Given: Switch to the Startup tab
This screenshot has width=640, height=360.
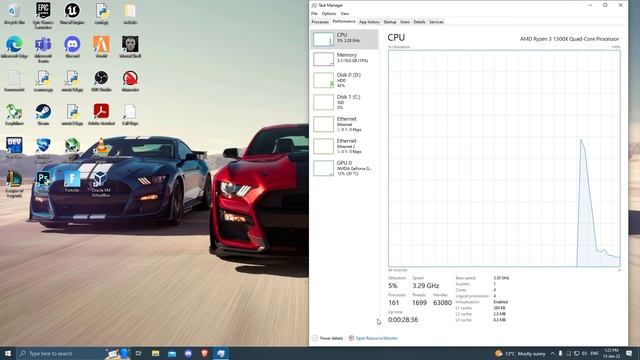Looking at the screenshot, I should (x=390, y=22).
